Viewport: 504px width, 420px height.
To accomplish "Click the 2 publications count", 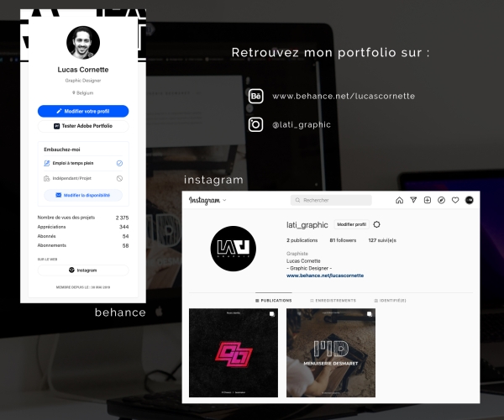I will coord(302,240).
